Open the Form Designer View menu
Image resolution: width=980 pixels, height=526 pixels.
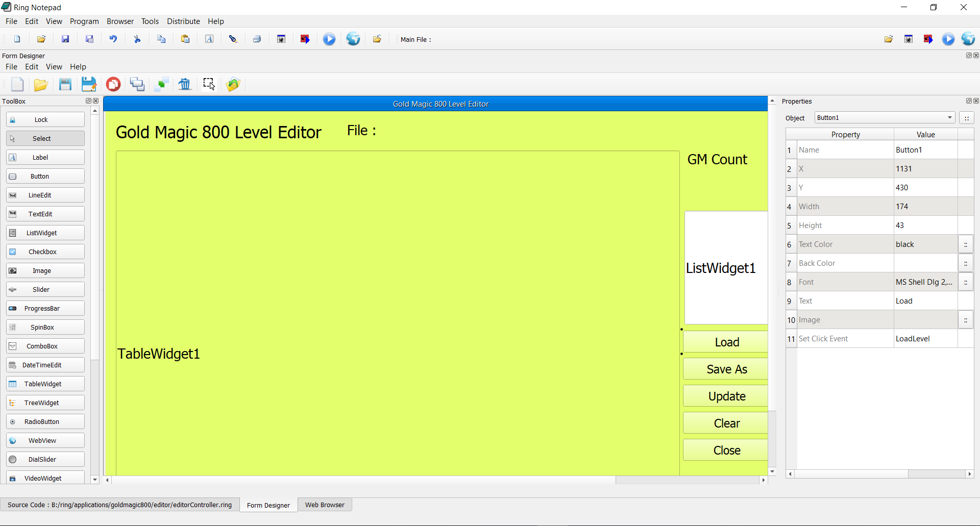[54, 67]
